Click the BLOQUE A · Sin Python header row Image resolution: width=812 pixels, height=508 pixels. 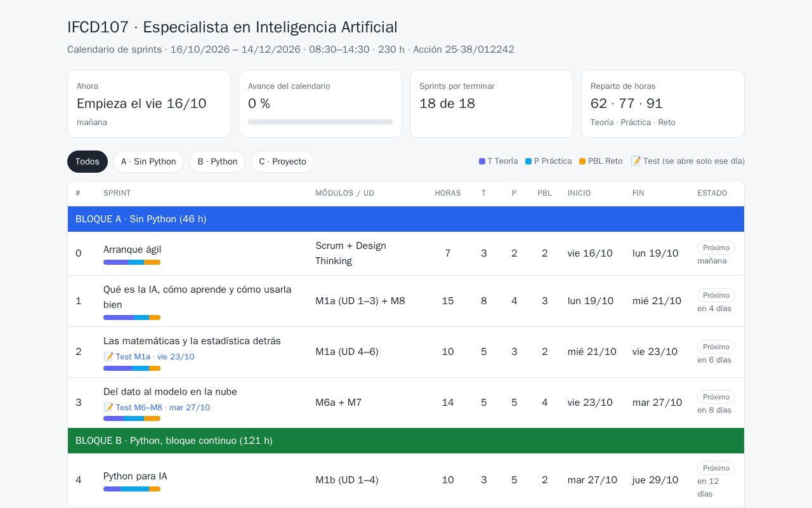[406, 219]
